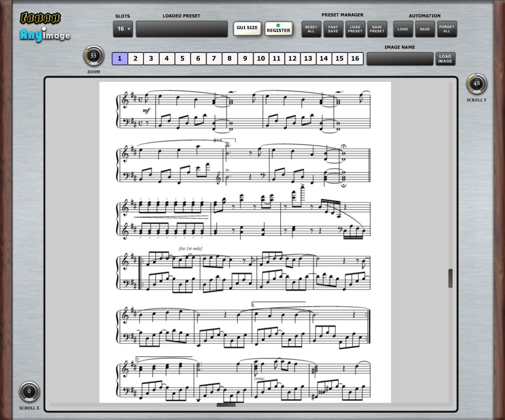
Task: Select image slot 1
Action: click(x=120, y=59)
